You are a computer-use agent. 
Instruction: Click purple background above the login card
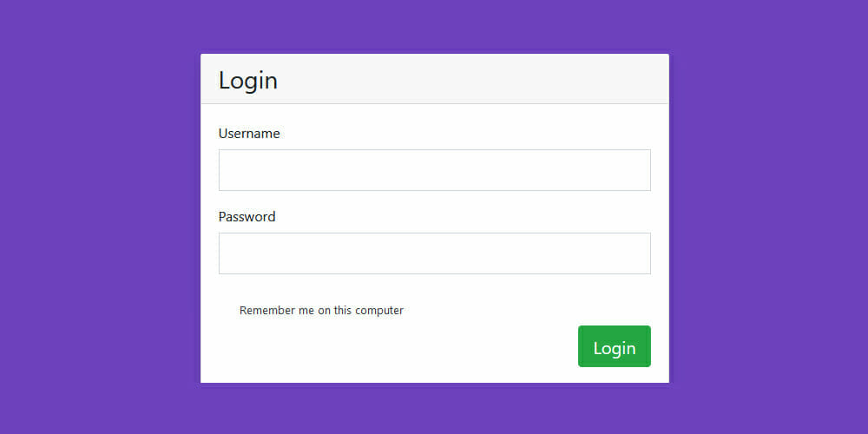[x=434, y=26]
